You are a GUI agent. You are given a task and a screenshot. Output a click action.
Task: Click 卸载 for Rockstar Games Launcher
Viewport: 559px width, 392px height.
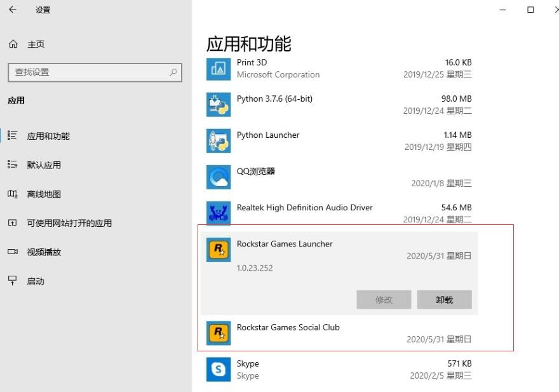445,300
